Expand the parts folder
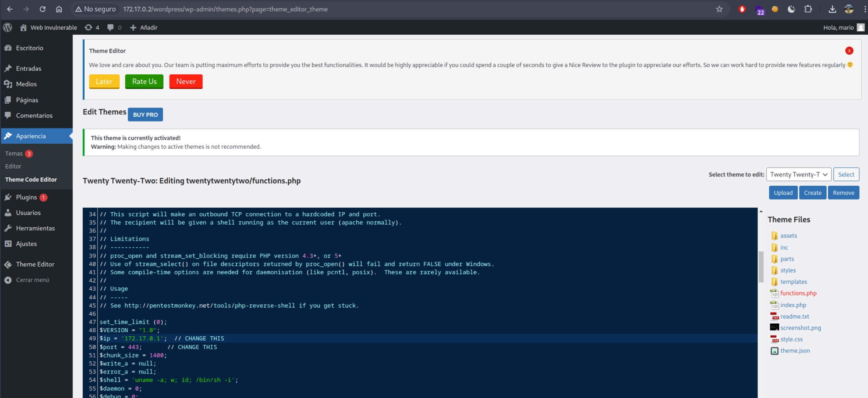The width and height of the screenshot is (868, 398). pos(787,259)
